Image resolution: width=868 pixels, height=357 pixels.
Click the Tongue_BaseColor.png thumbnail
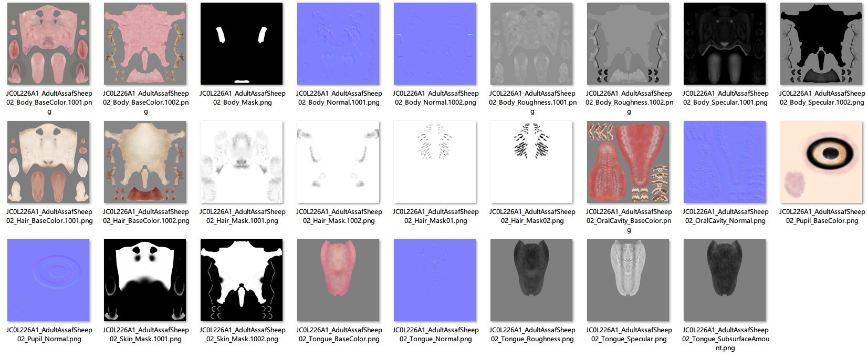[x=338, y=280]
